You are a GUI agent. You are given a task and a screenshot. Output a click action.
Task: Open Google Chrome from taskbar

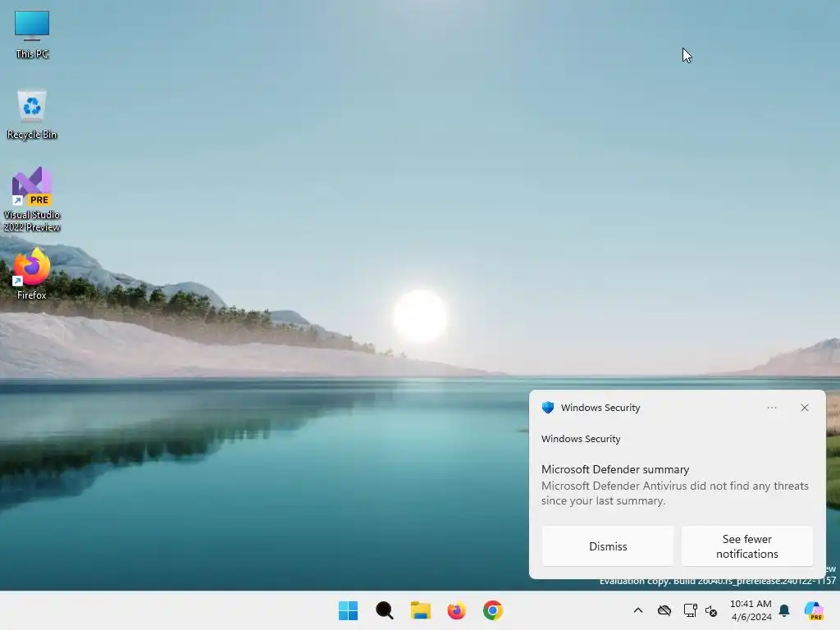pos(493,610)
